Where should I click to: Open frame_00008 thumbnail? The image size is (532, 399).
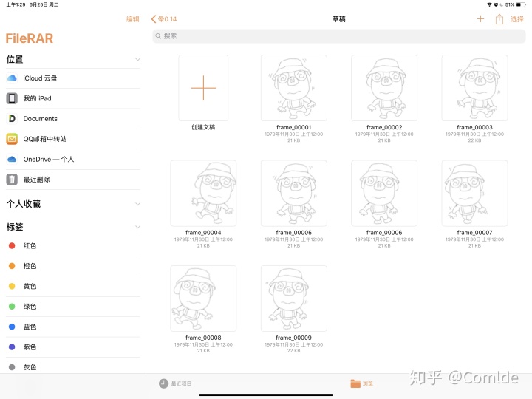203,299
